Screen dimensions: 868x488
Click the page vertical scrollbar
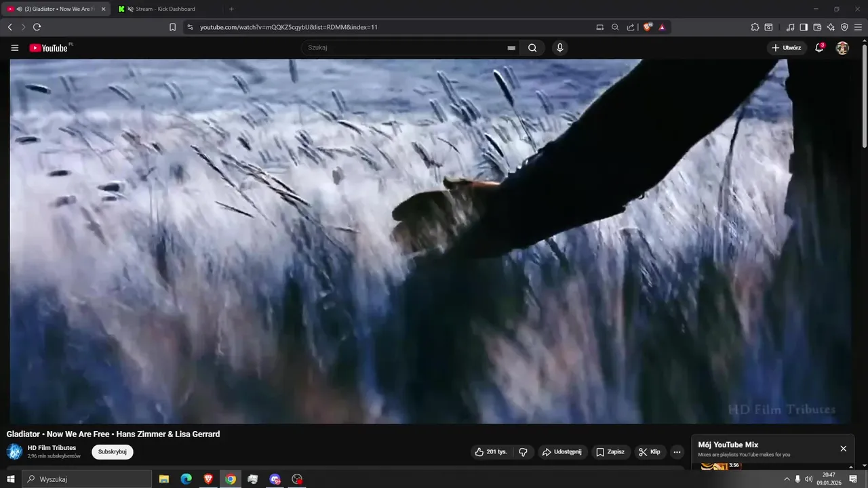(x=864, y=95)
